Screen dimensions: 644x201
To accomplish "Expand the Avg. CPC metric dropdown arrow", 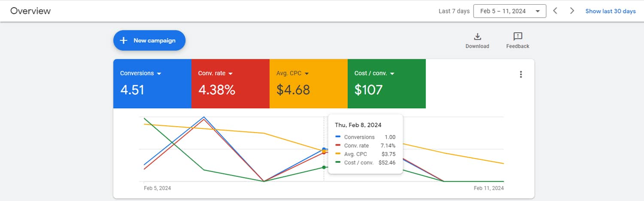I will click(307, 73).
